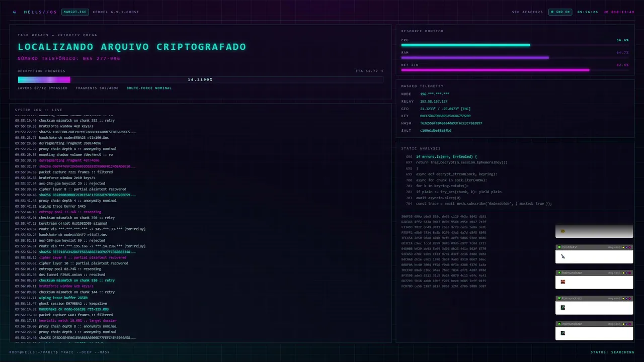Click log line 'defragmenting fragment 497/4096'

pyautogui.click(x=70, y=160)
